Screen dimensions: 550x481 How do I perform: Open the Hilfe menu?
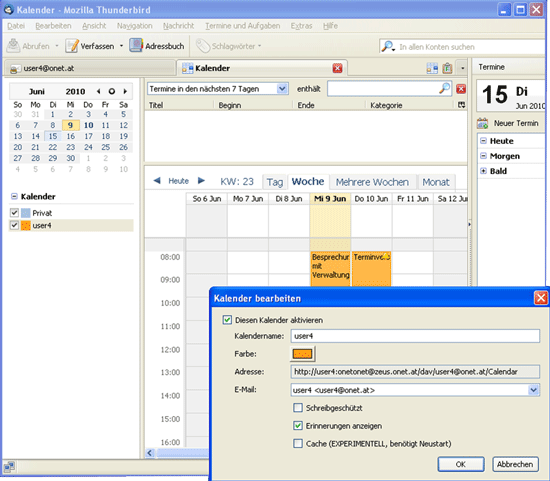tap(330, 26)
